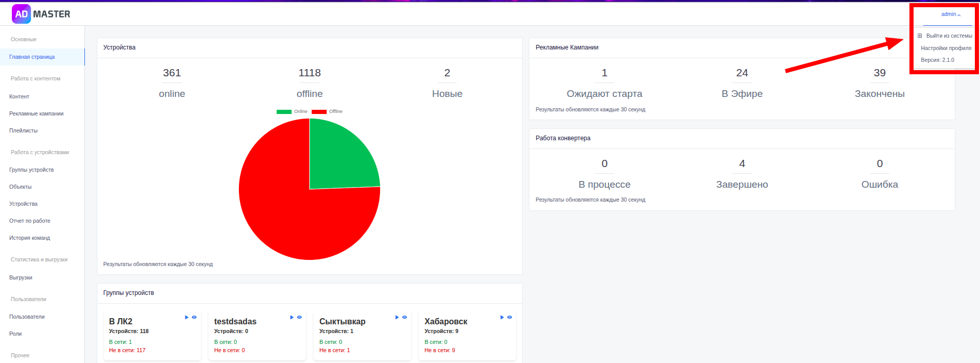Play content for the В ЛК2 group
This screenshot has width=980, height=363.
tap(187, 317)
